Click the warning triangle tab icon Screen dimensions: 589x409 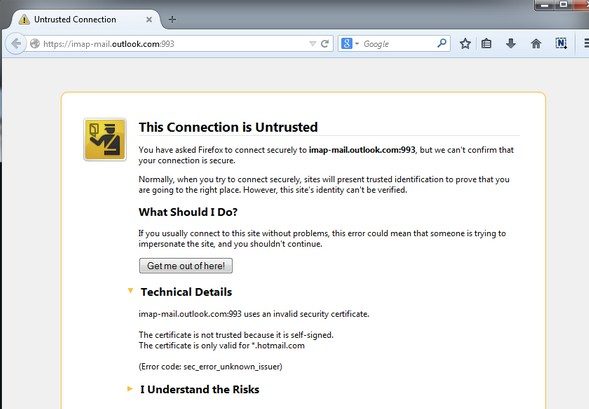coord(24,20)
